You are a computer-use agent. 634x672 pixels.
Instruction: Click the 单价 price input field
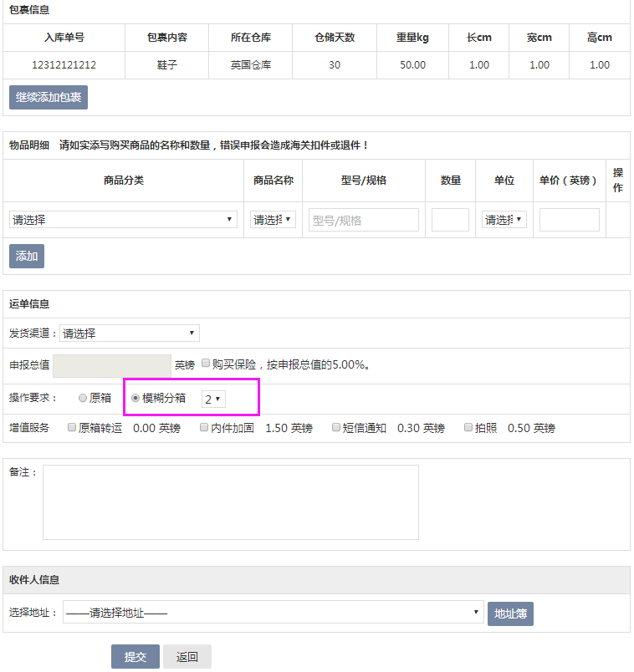[569, 220]
